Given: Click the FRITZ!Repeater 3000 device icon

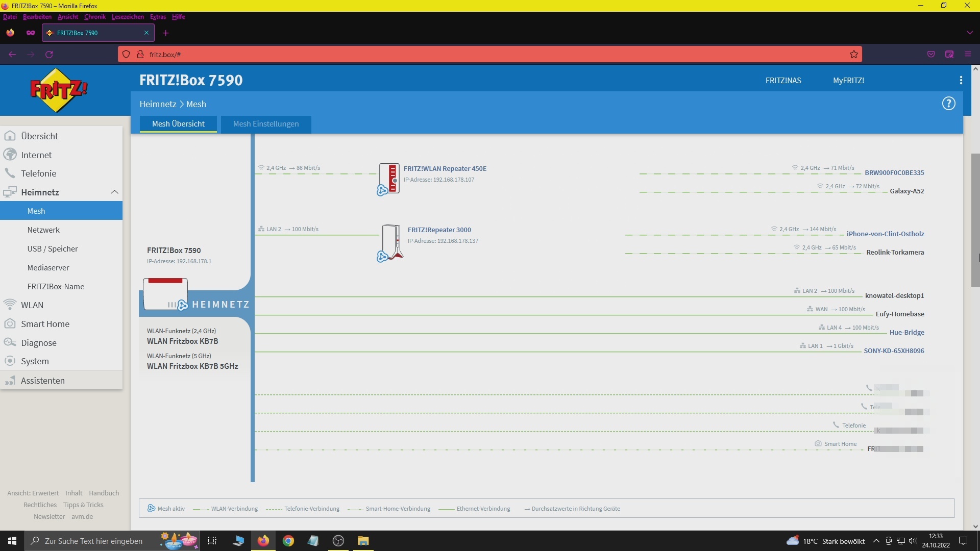Looking at the screenshot, I should point(390,243).
